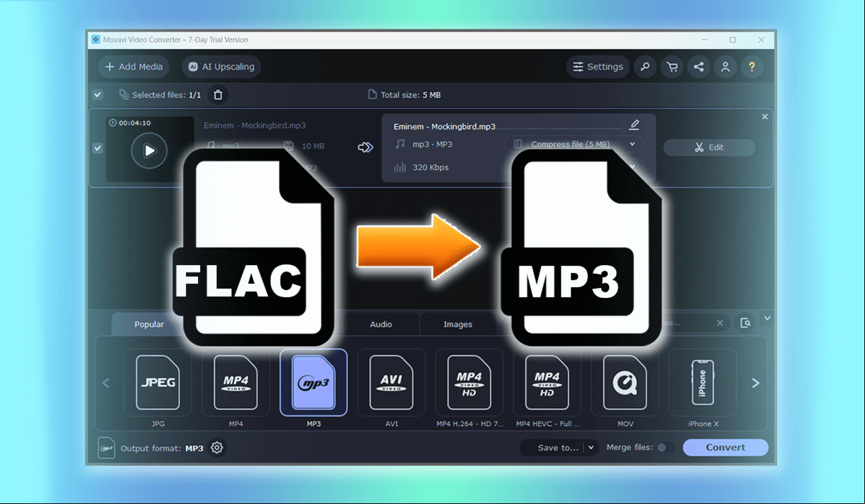Viewport: 865px width, 504px height.
Task: Open the help question mark icon
Action: (x=752, y=66)
